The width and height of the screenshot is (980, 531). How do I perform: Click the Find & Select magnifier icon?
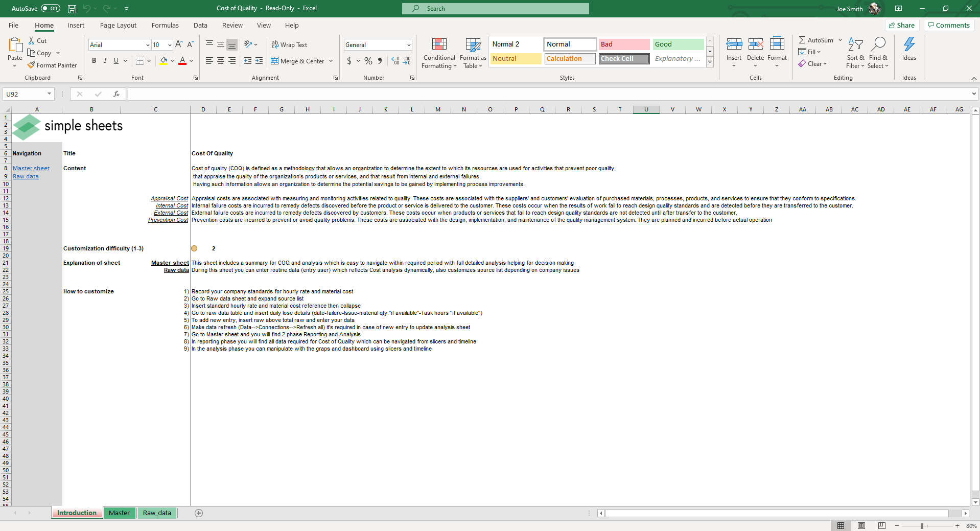coord(878,44)
